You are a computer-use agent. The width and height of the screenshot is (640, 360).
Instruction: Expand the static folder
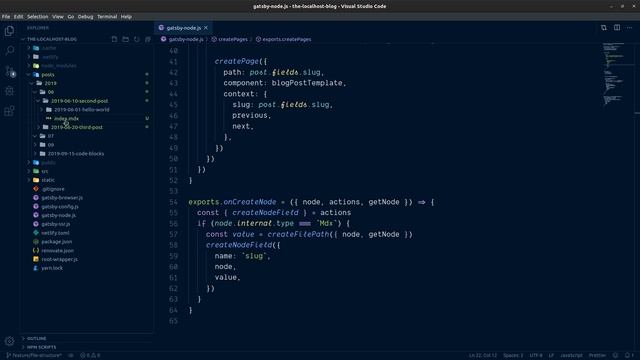[x=48, y=180]
